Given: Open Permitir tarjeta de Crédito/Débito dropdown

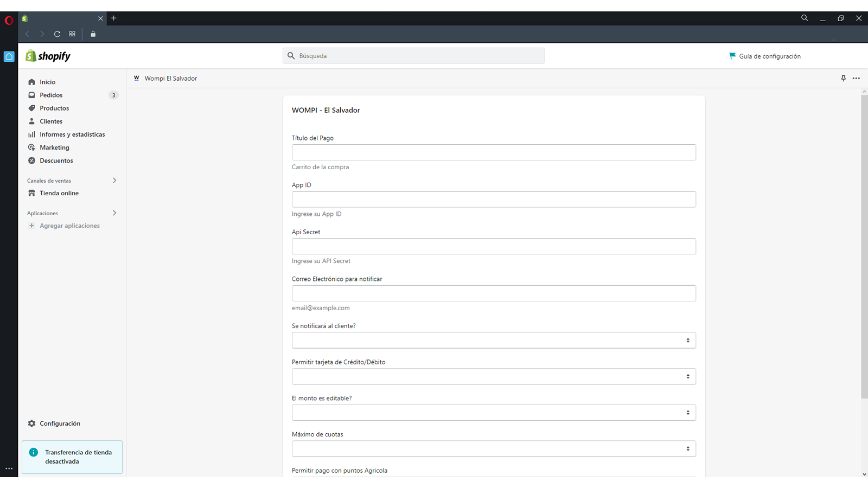Looking at the screenshot, I should (494, 376).
